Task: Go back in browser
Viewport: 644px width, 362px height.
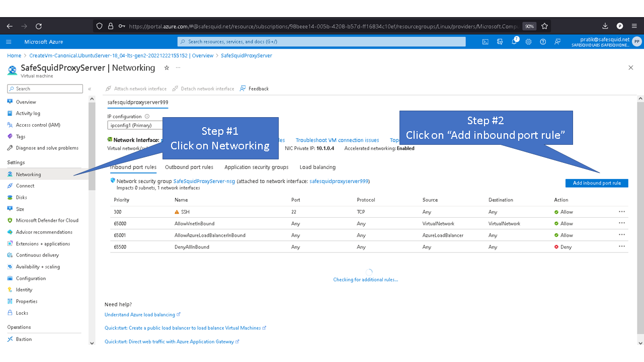Action: pos(10,26)
